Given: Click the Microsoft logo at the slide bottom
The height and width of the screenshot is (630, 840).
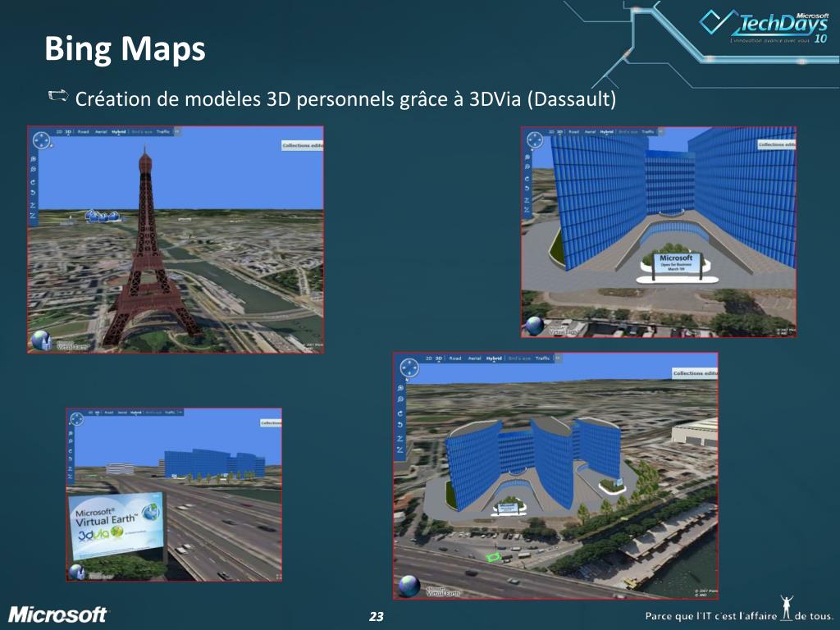Looking at the screenshot, I should pyautogui.click(x=57, y=614).
